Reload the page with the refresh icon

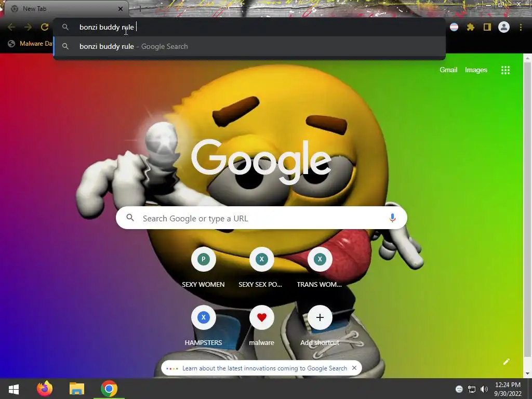45,27
